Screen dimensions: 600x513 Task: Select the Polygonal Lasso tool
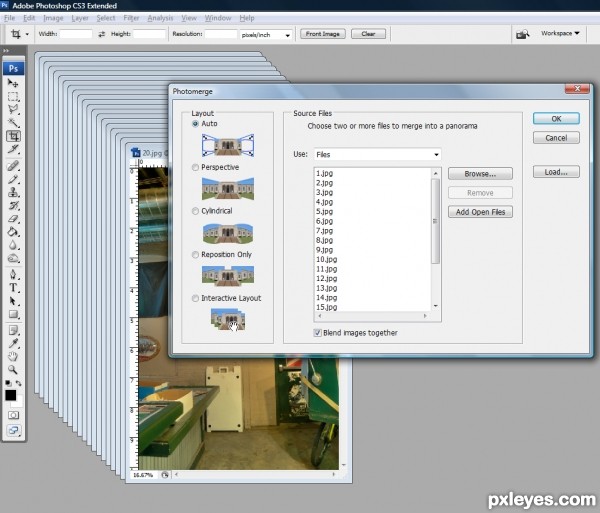[13, 110]
